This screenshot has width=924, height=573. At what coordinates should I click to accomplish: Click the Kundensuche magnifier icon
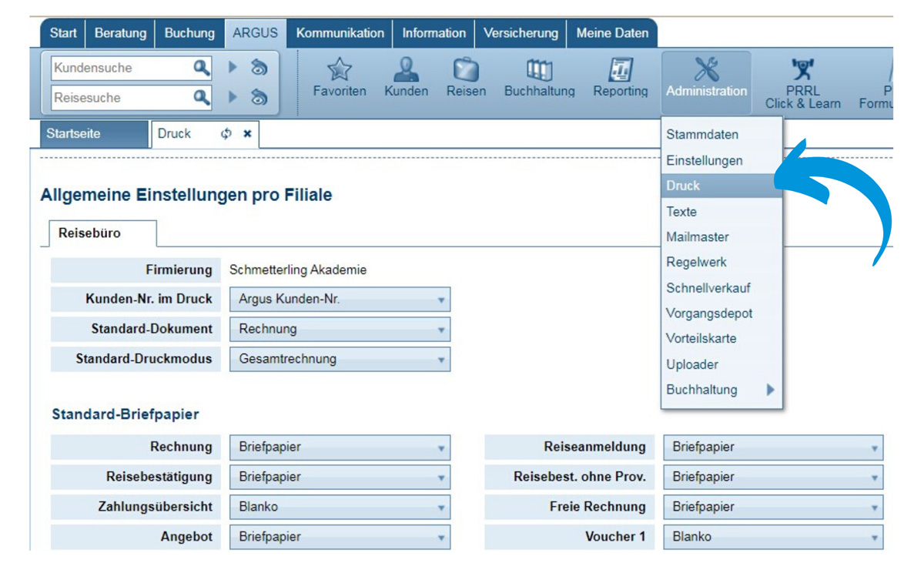(202, 68)
